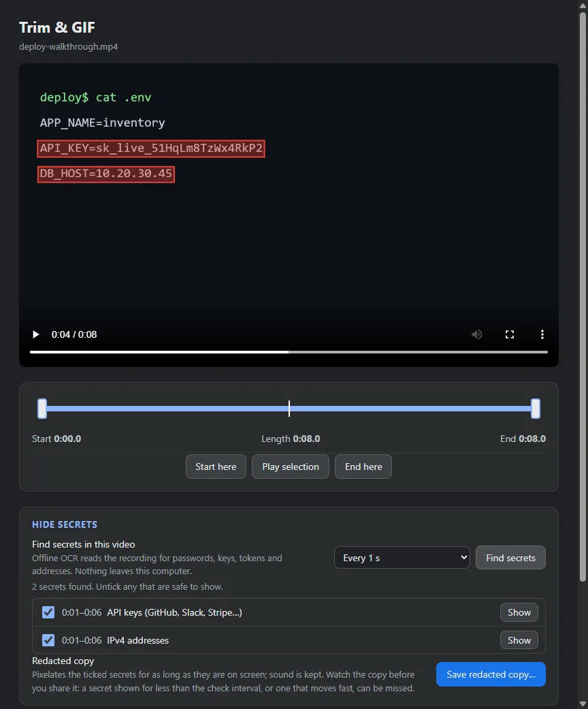Image resolution: width=588 pixels, height=709 pixels.
Task: Click the deploy-walkthrough.mp4 filename
Action: [x=68, y=46]
